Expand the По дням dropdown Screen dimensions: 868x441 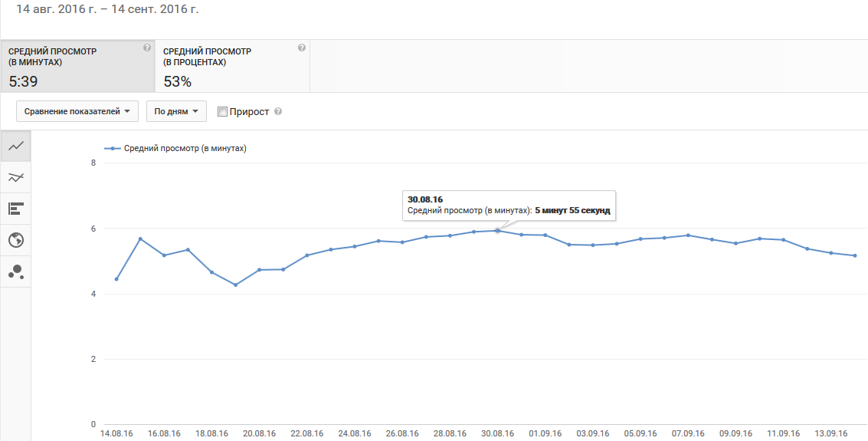[176, 111]
